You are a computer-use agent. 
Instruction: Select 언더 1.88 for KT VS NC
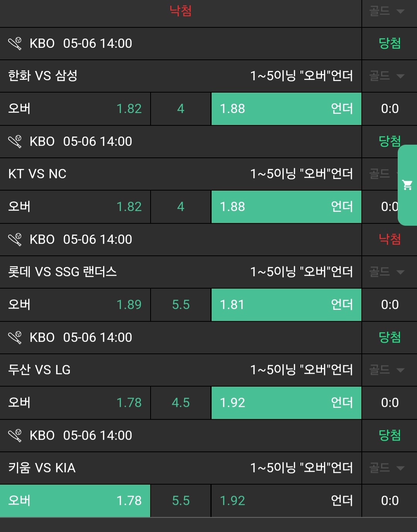[286, 207]
